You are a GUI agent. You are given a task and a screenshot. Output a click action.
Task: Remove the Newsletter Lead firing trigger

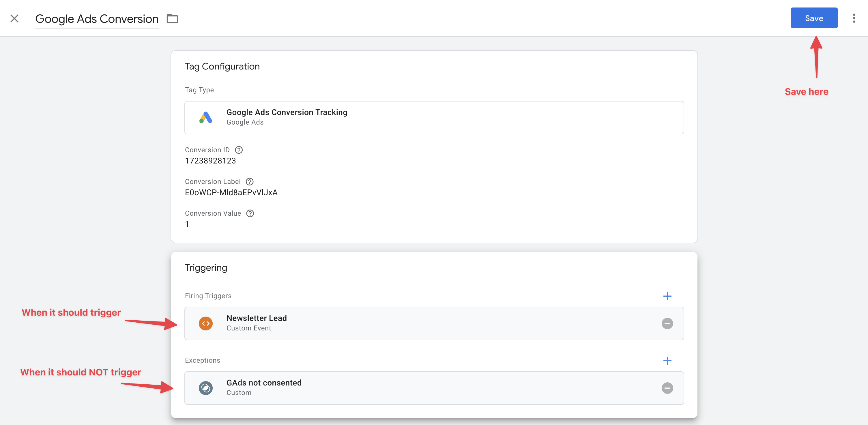tap(667, 324)
